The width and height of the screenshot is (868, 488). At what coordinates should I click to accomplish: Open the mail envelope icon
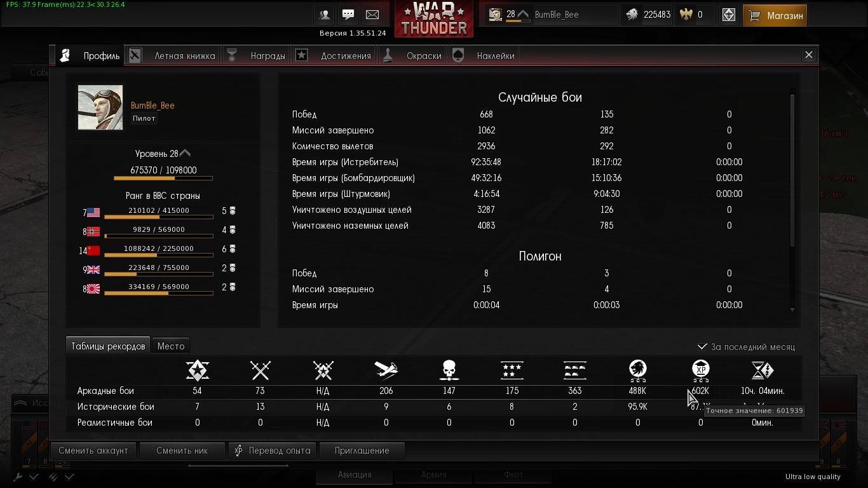point(373,15)
